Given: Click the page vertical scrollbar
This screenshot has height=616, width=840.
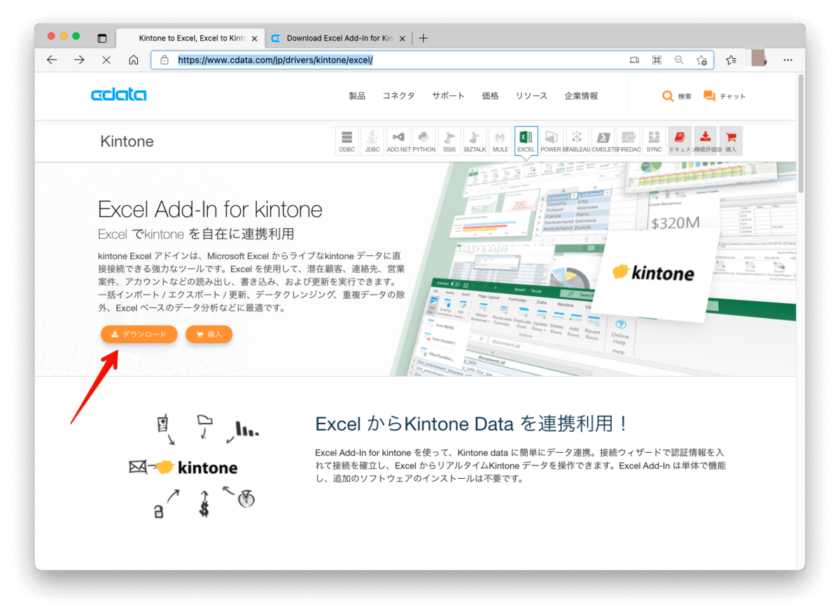Looking at the screenshot, I should [800, 133].
